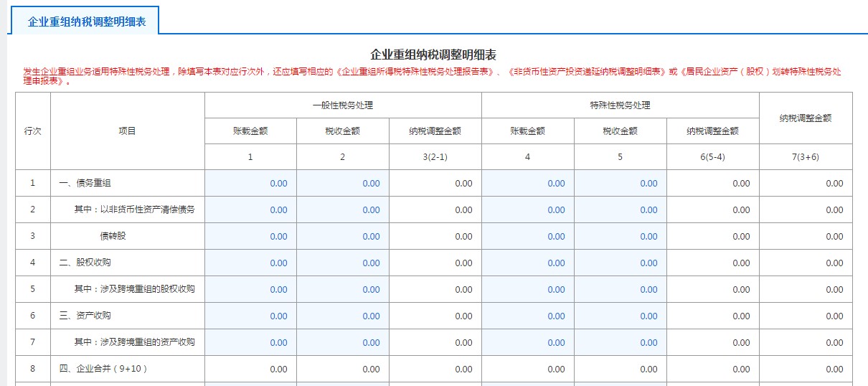Click the 项目 column header

point(127,131)
